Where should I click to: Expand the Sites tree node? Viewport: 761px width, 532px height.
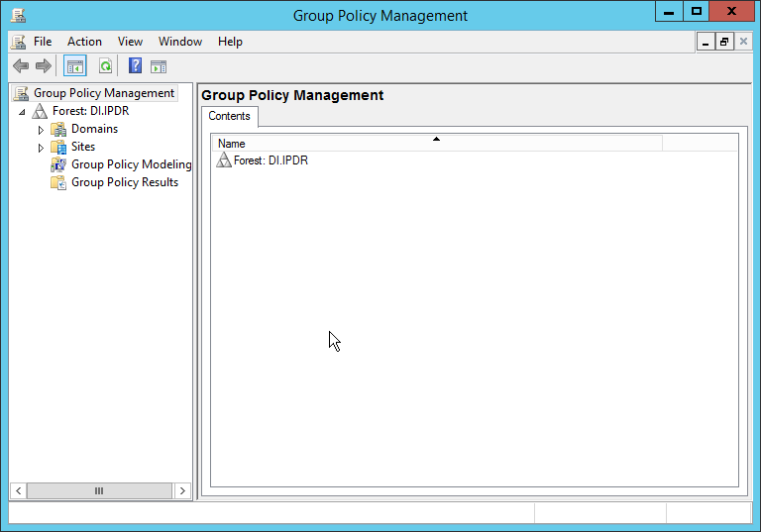41,148
